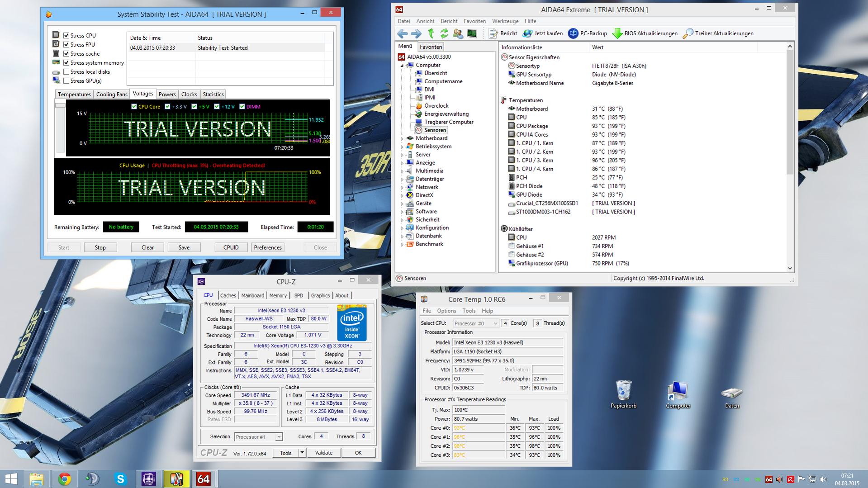Toggle +12 V voltage graph checkbox
This screenshot has width=868, height=488.
(x=217, y=107)
